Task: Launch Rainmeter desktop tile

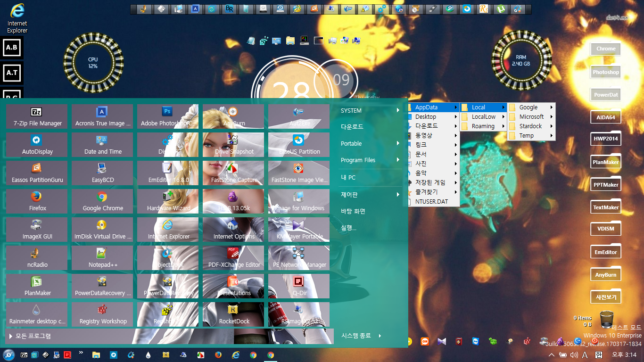Action: tap(37, 314)
